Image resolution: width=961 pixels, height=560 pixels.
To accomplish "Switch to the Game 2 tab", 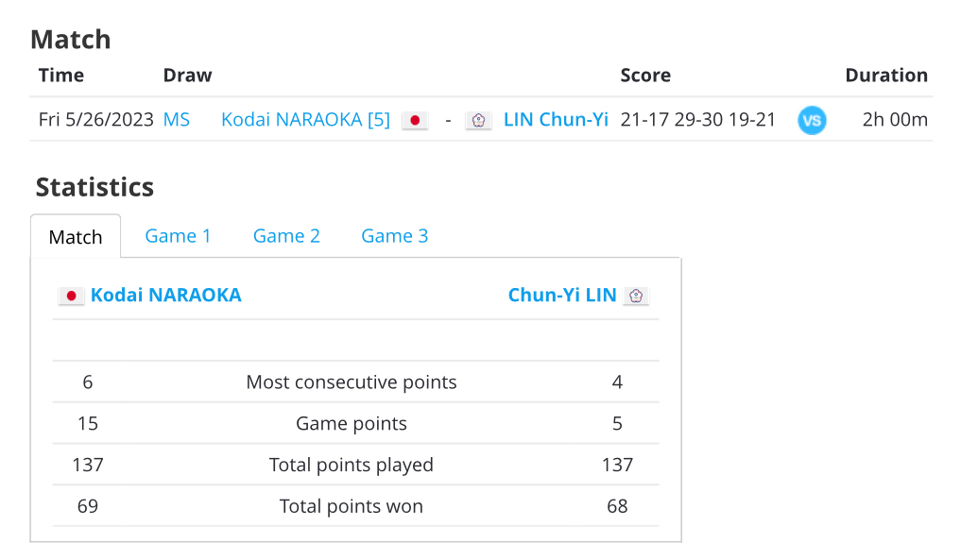I will (x=286, y=236).
